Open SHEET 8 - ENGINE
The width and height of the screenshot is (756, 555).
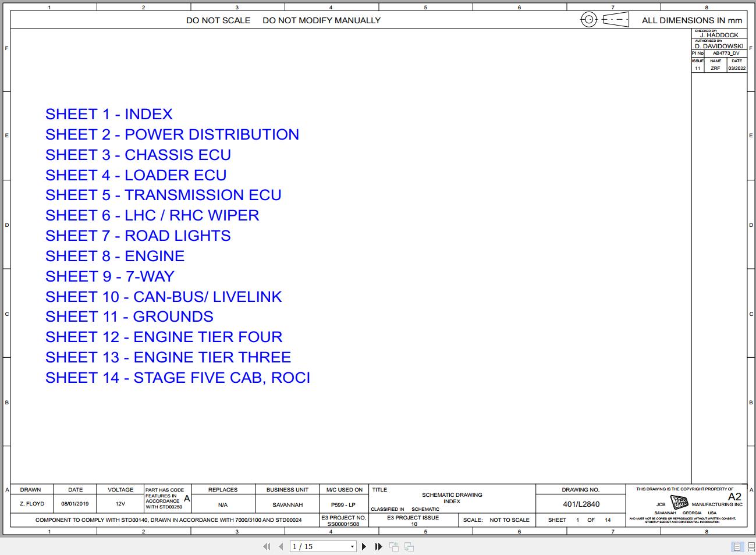coord(115,256)
